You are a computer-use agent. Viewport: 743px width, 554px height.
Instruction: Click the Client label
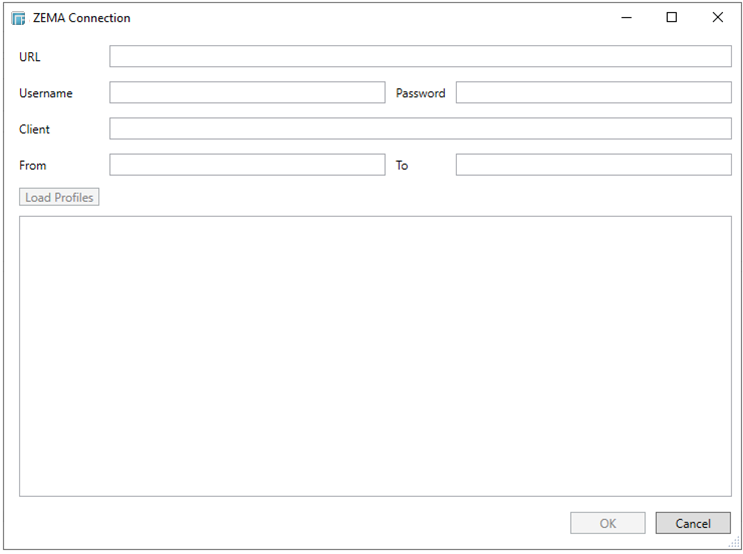click(x=34, y=129)
